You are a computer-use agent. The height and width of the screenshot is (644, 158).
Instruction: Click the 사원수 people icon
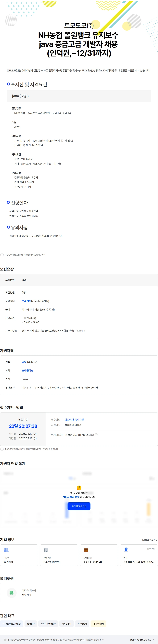(x=6, y=550)
